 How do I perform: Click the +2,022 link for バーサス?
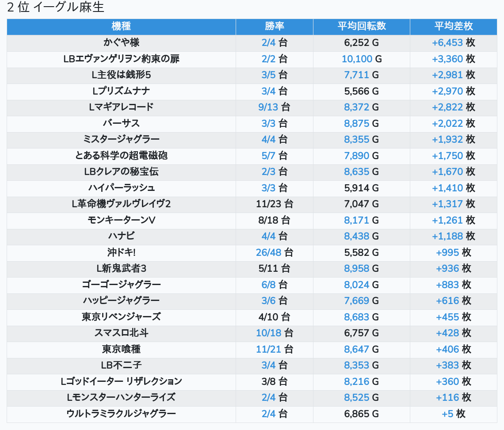447,123
